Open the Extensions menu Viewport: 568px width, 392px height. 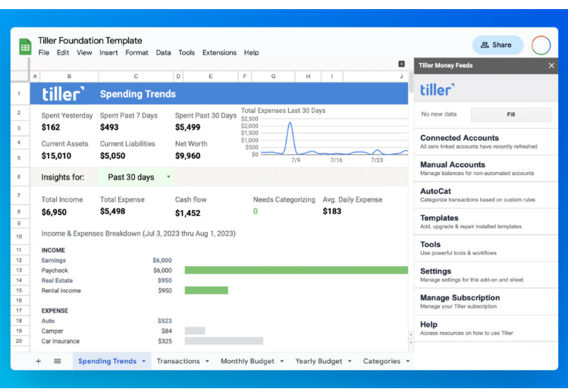[219, 53]
